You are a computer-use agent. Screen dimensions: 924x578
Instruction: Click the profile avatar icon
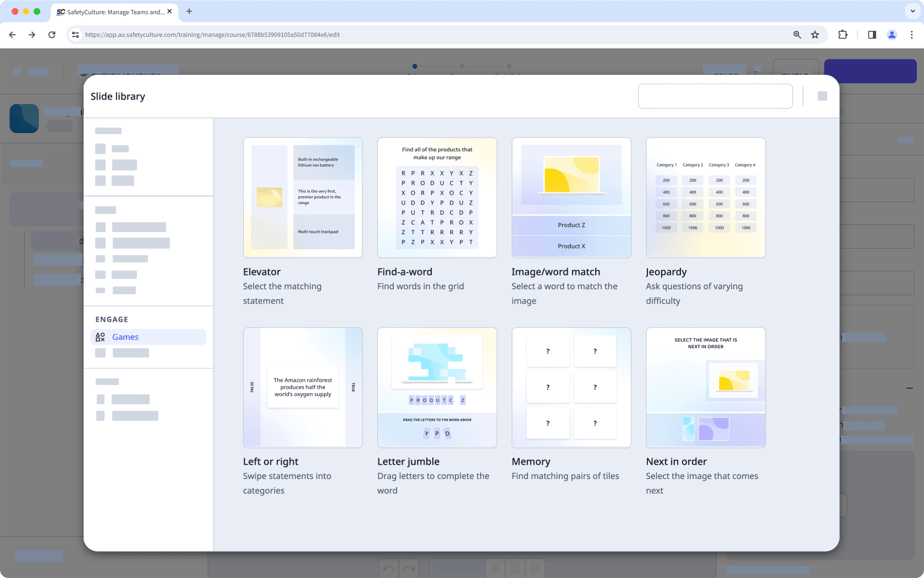(x=892, y=35)
